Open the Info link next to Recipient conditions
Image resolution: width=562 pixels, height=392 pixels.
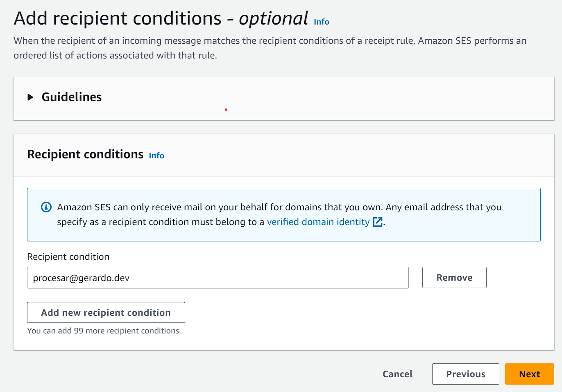click(x=156, y=156)
